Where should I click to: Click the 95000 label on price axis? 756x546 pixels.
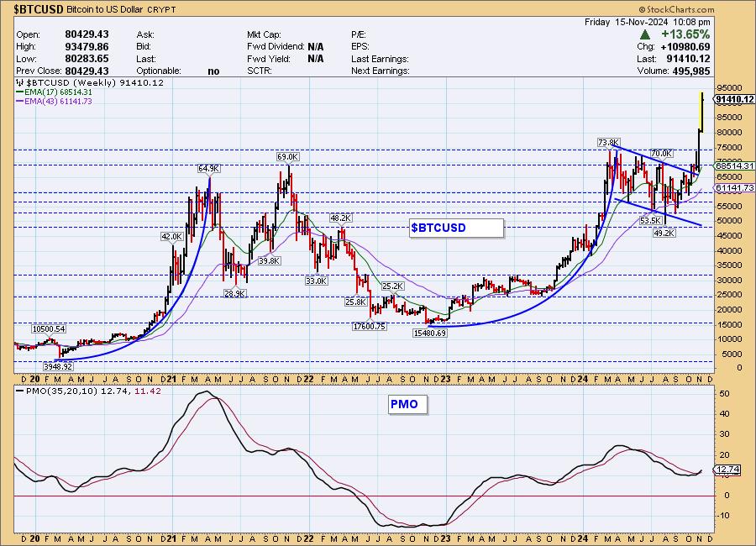(729, 88)
